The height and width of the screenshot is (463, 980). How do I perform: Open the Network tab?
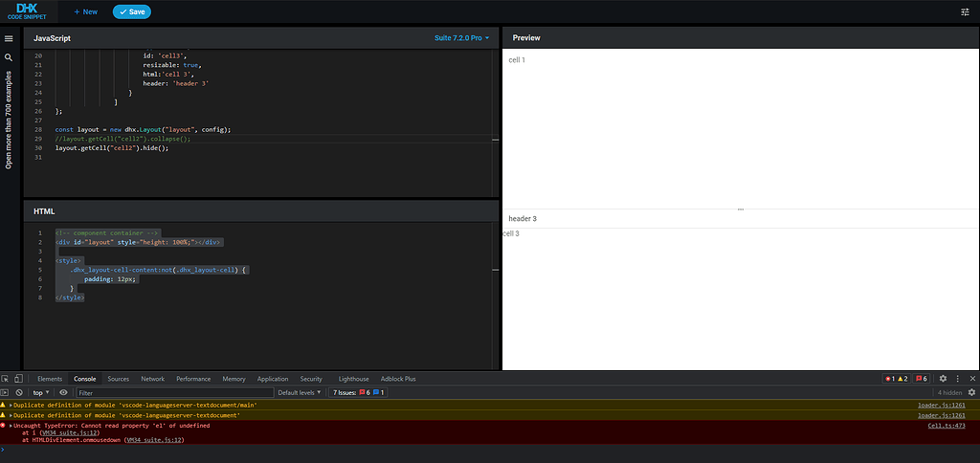click(x=152, y=379)
